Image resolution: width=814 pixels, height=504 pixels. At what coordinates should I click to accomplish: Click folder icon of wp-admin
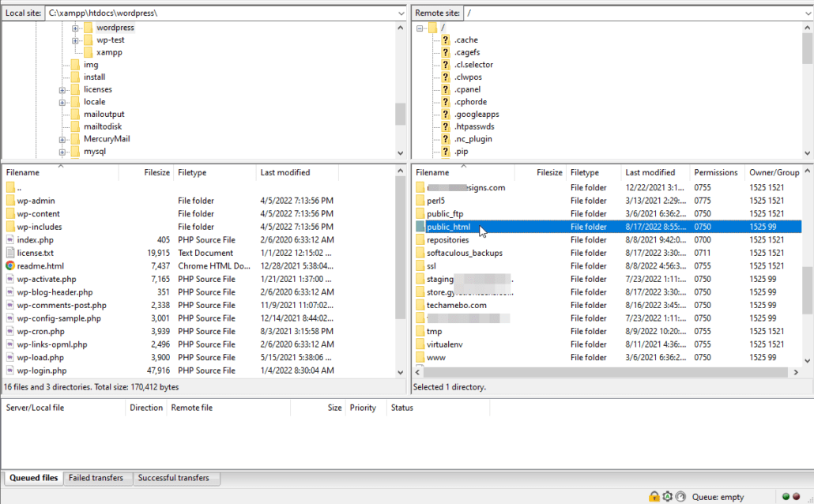10,201
